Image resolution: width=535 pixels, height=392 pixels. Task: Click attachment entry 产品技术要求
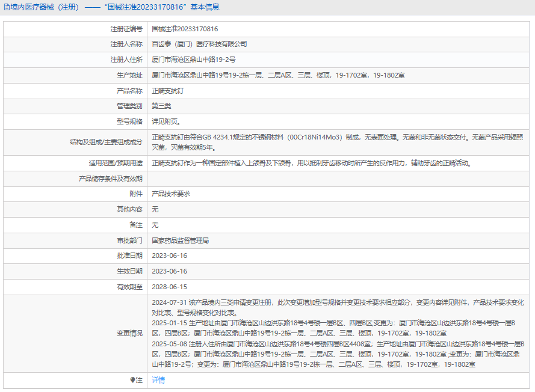[171, 194]
